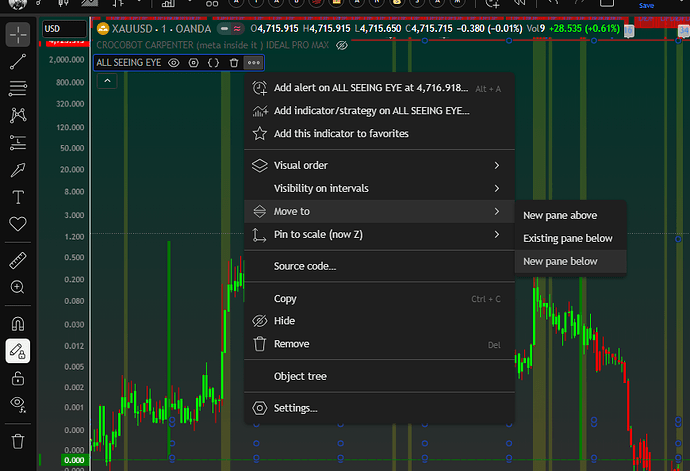Activate the Zoom In tool

[x=18, y=287]
